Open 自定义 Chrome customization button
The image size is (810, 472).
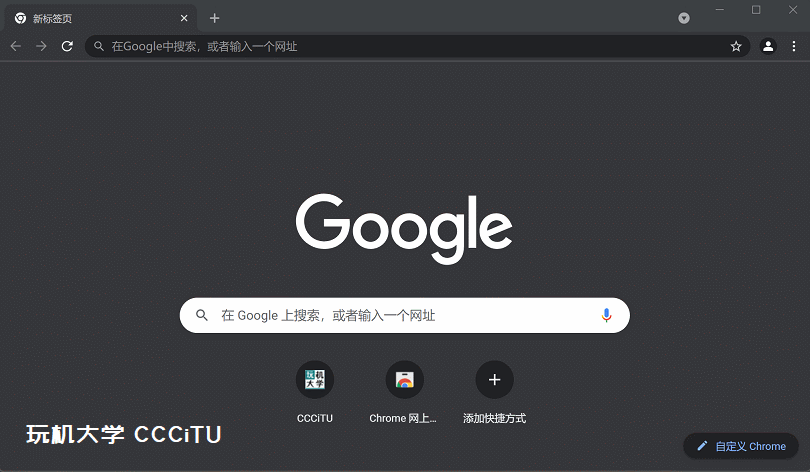coord(742,446)
